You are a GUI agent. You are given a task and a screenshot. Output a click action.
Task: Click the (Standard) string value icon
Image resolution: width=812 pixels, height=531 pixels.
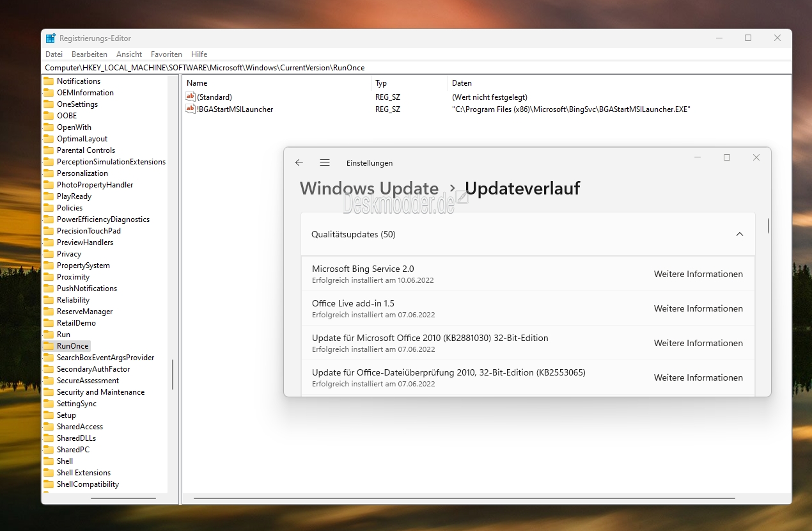tap(190, 97)
